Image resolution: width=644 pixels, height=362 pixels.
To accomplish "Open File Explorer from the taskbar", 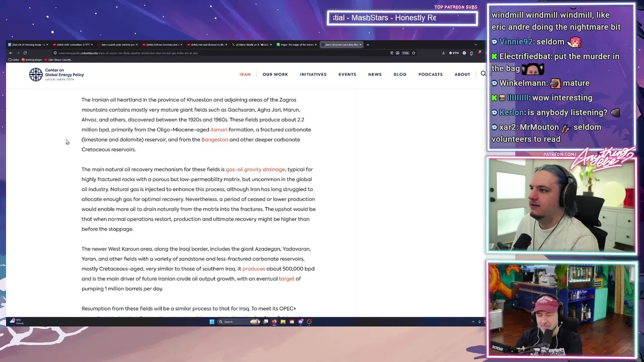I will [283, 322].
